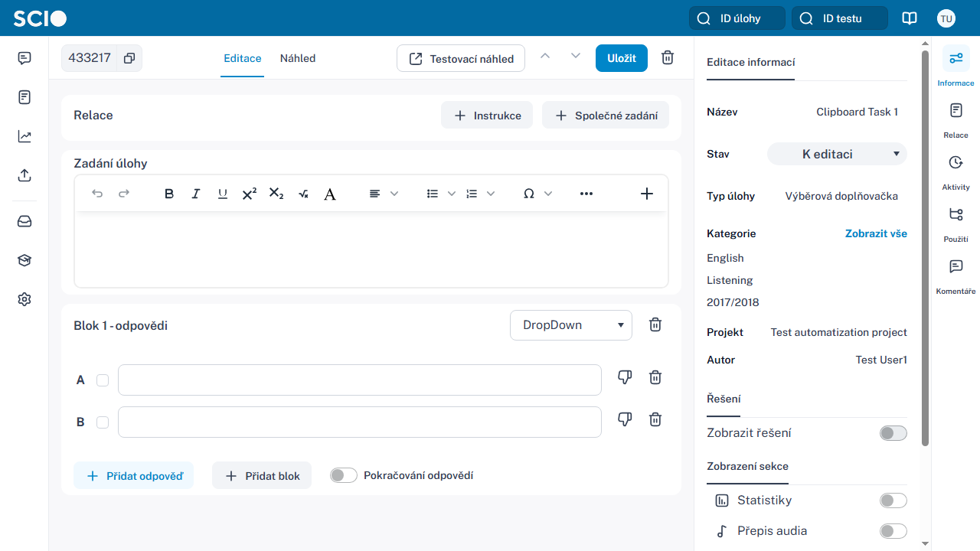
Task: Click the plus icon in editor toolbar
Action: [x=647, y=194]
